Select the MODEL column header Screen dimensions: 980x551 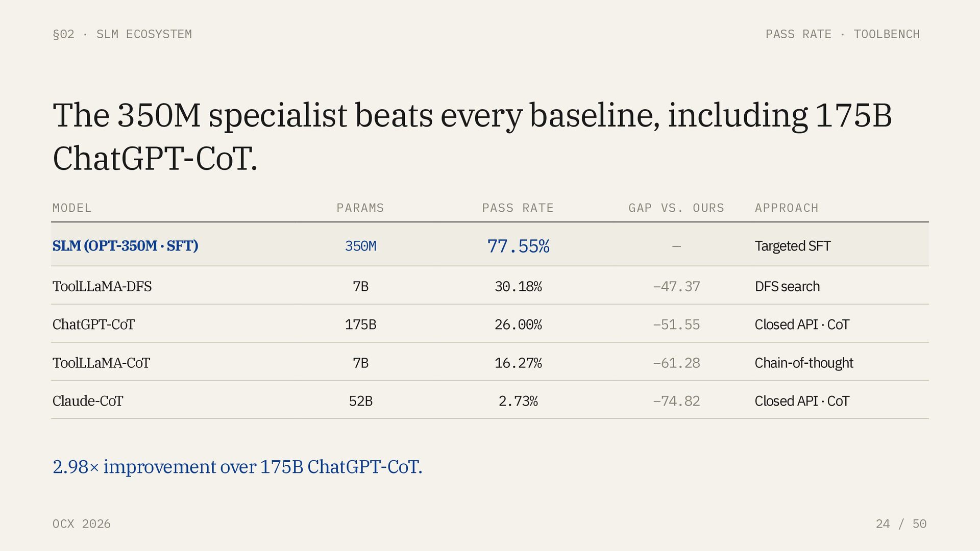tap(72, 208)
